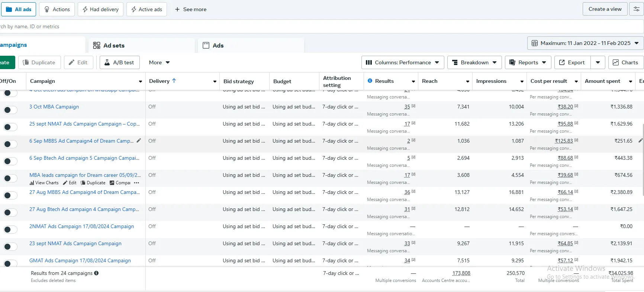Click the search by name, ID or metrics field

(223, 26)
